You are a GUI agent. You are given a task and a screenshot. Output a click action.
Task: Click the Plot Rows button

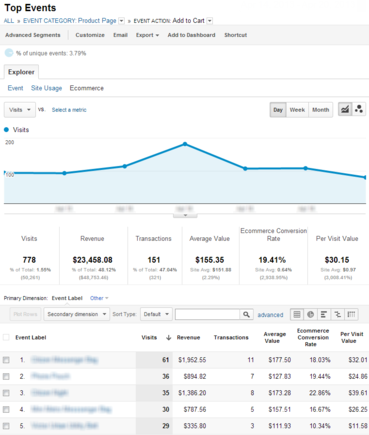pyautogui.click(x=25, y=314)
